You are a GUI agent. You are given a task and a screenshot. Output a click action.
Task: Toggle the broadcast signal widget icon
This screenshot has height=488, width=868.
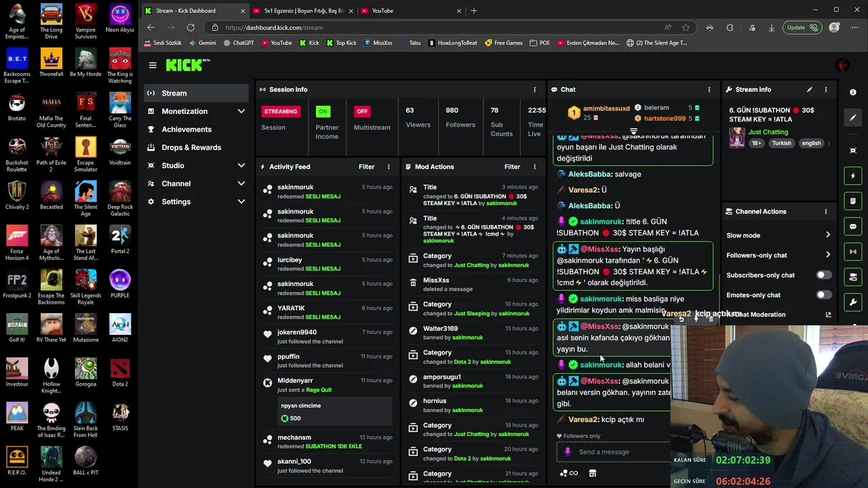click(x=853, y=252)
